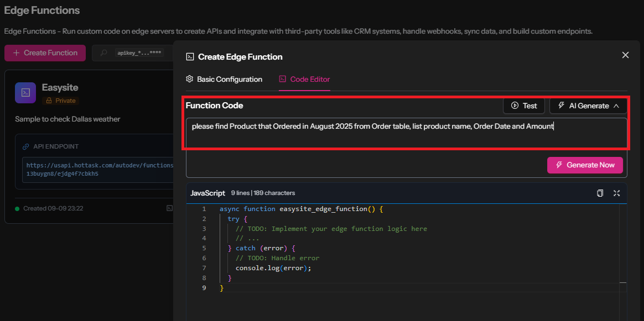Click the lock icon on Private badge
This screenshot has height=321, width=644.
(x=49, y=101)
